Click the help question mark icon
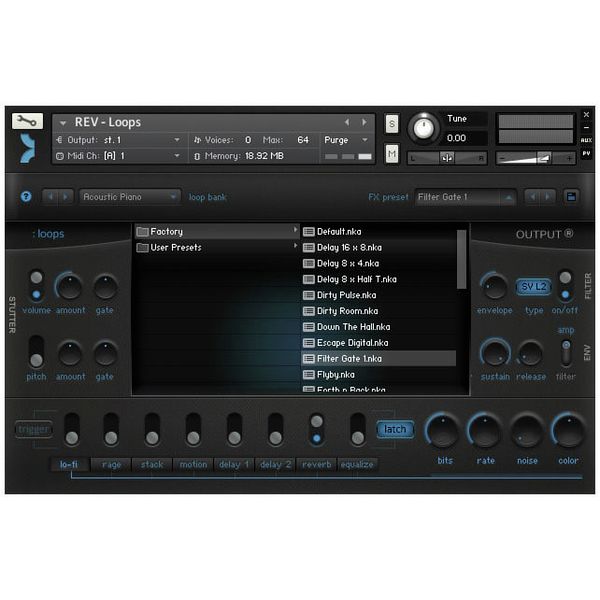Image resolution: width=600 pixels, height=600 pixels. pos(26,197)
